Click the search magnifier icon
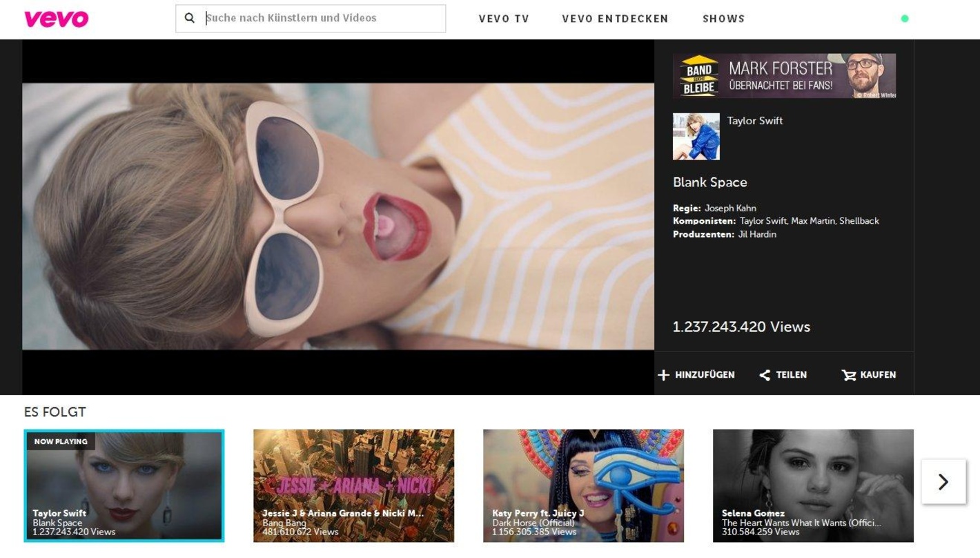This screenshot has width=980, height=558. coord(190,19)
